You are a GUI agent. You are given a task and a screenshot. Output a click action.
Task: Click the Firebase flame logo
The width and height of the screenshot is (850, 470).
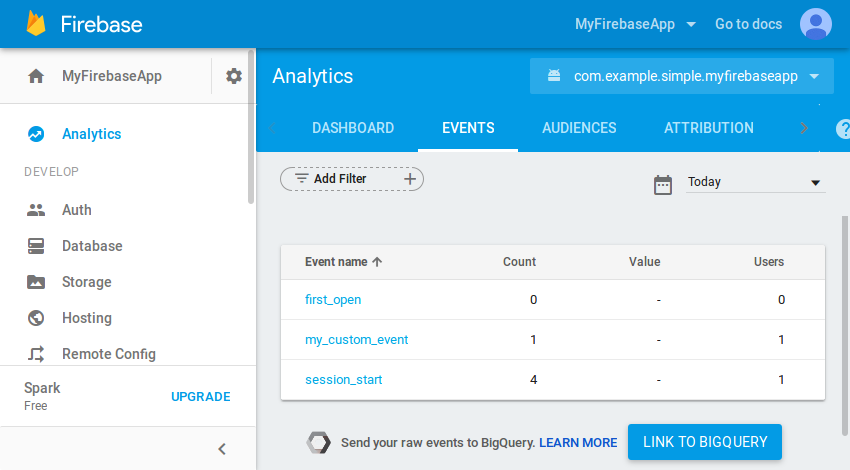coord(36,24)
